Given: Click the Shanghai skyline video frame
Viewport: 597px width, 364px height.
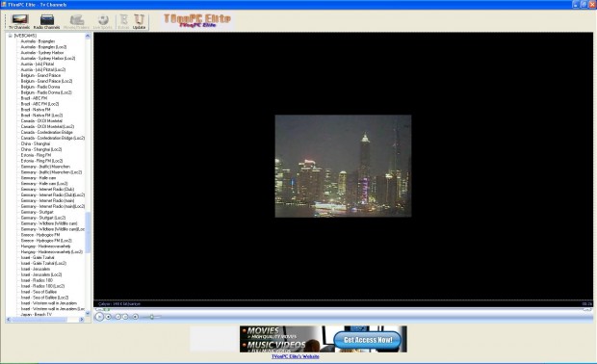Looking at the screenshot, I should pos(343,166).
